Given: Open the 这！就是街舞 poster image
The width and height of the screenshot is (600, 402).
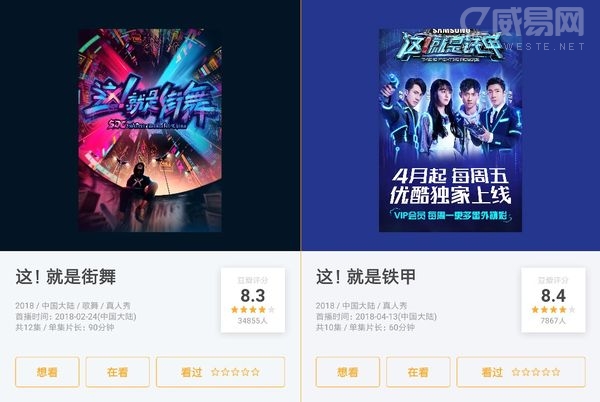Looking at the screenshot, I should (150, 130).
